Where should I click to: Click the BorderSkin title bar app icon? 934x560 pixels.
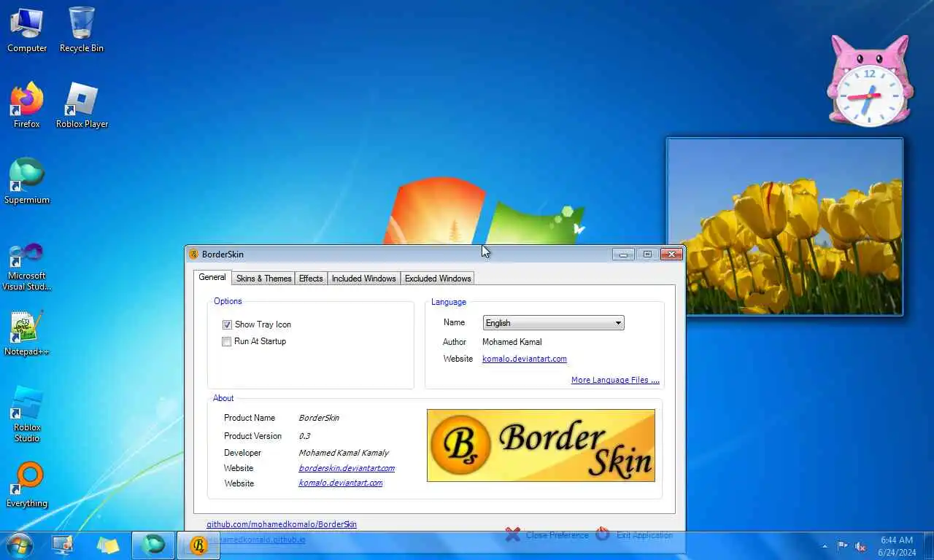(x=194, y=254)
